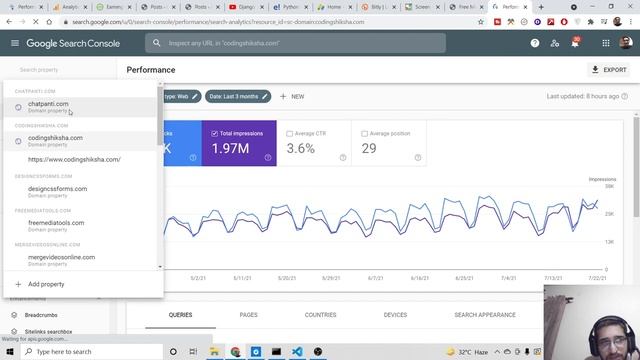
Task: Switch to the QUERIES tab
Action: click(180, 315)
